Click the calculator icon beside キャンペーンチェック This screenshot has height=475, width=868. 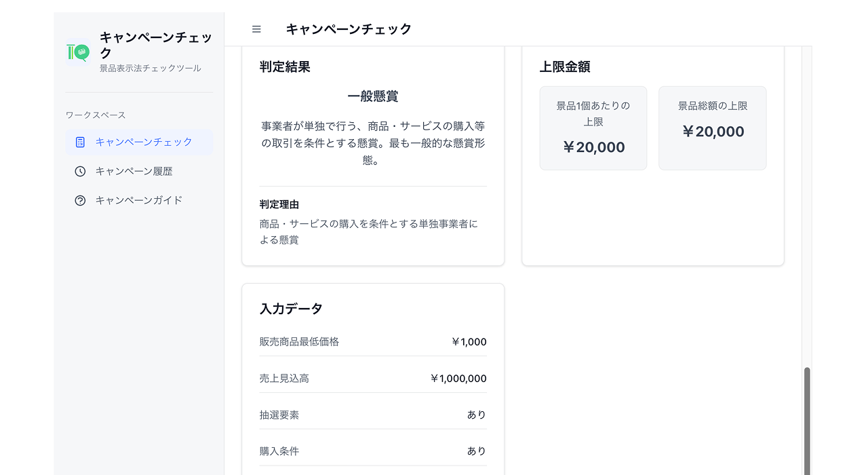point(80,142)
